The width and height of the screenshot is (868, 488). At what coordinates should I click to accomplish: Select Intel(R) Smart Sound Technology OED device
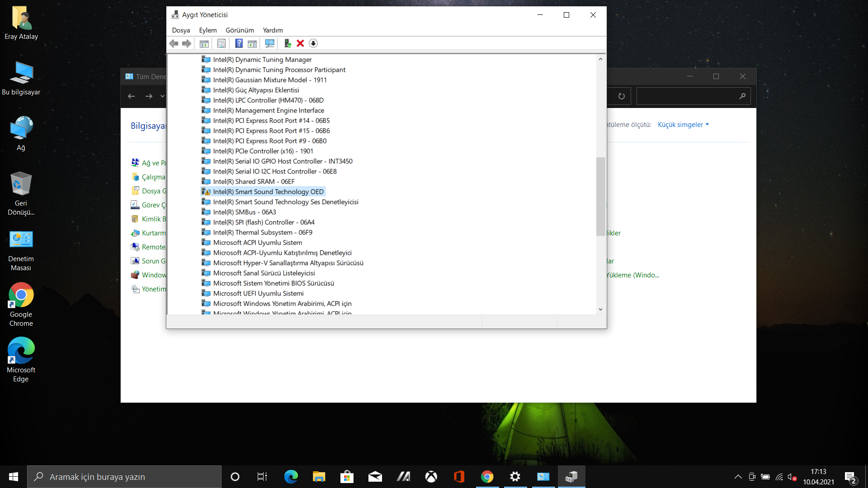point(268,192)
